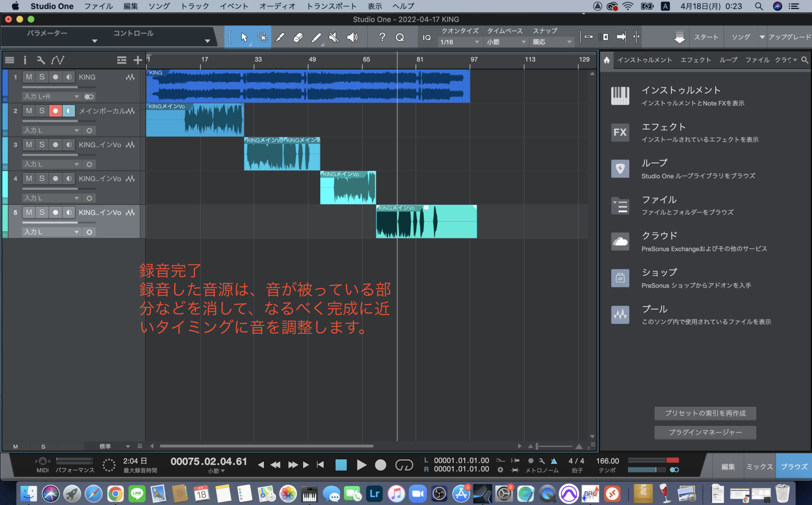This screenshot has width=812, height=505.
Task: Toggle the loop button in transport
Action: click(x=404, y=465)
